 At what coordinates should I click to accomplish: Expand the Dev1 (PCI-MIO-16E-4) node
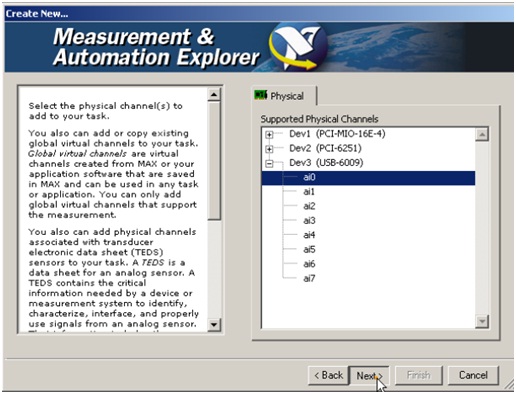point(269,134)
